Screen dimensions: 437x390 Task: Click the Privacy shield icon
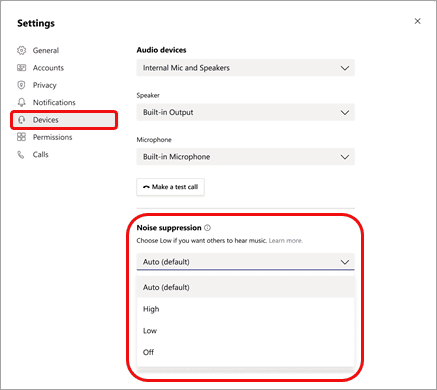click(21, 85)
